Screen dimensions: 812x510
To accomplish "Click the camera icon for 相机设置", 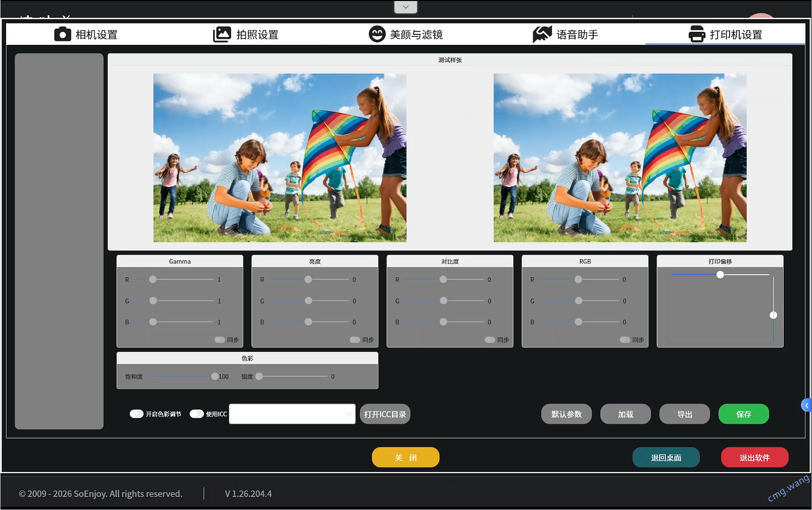I will (63, 34).
